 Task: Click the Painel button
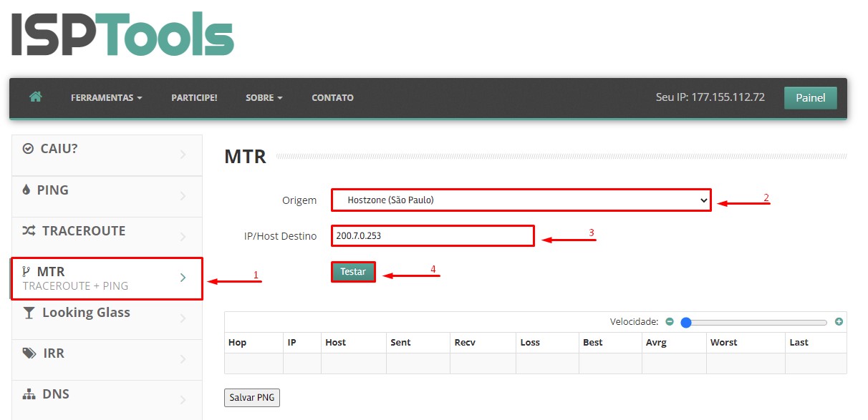pos(811,97)
